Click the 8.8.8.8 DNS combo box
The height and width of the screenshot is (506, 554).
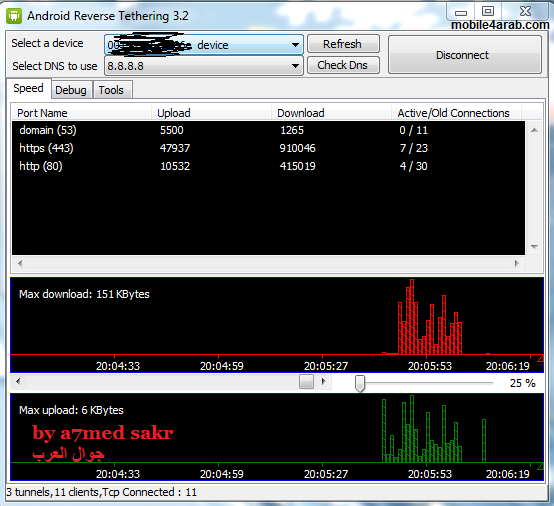click(x=204, y=66)
